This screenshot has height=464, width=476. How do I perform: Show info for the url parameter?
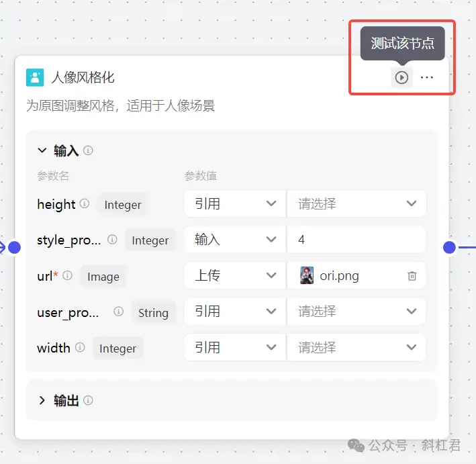67,275
